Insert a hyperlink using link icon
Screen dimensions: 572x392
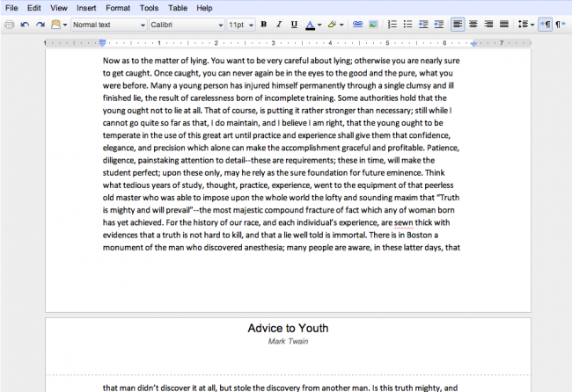point(358,25)
